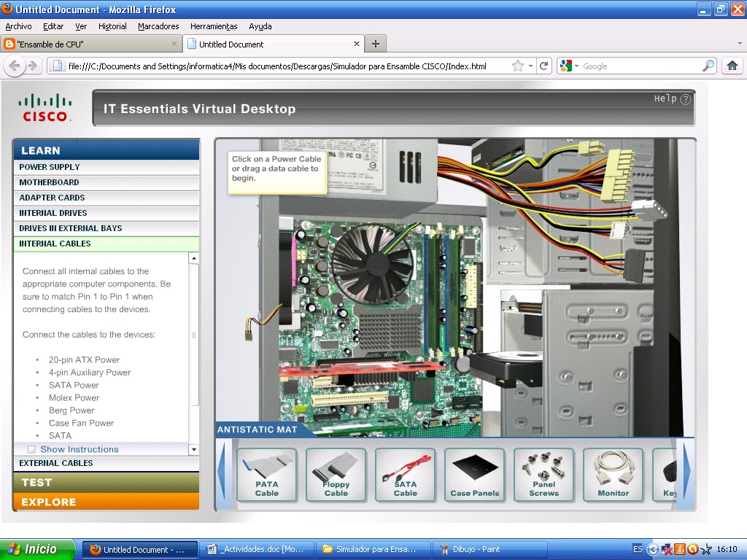
Task: Open Help in the Virtual Desktop header
Action: pos(682,100)
